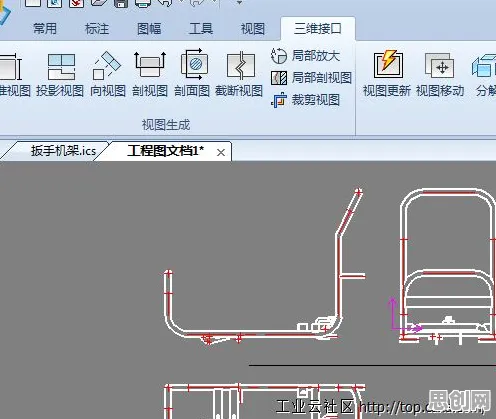Screen dimensions: 496x419
Task: Open the 标注 ribbon tab
Action: pyautogui.click(x=97, y=29)
